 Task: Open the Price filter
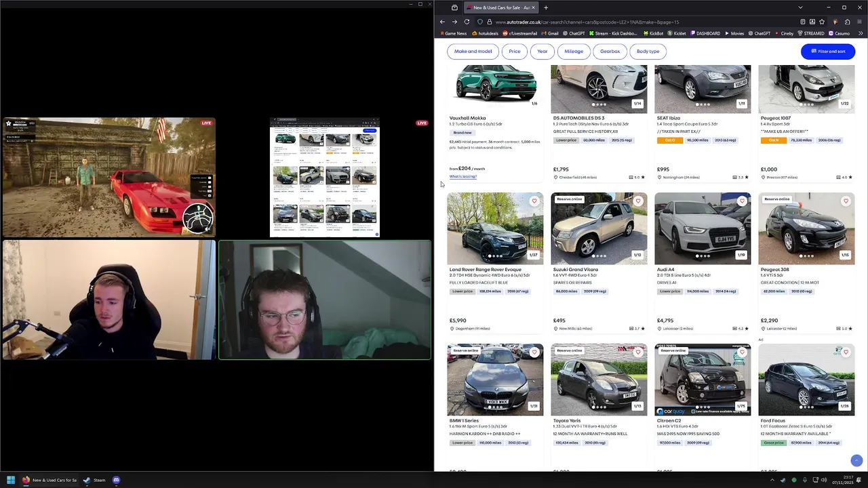(x=515, y=52)
